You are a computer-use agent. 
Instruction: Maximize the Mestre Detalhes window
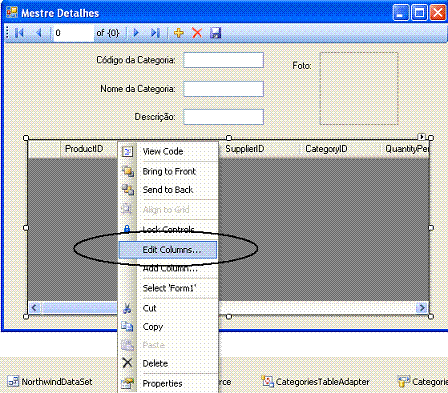click(x=419, y=13)
